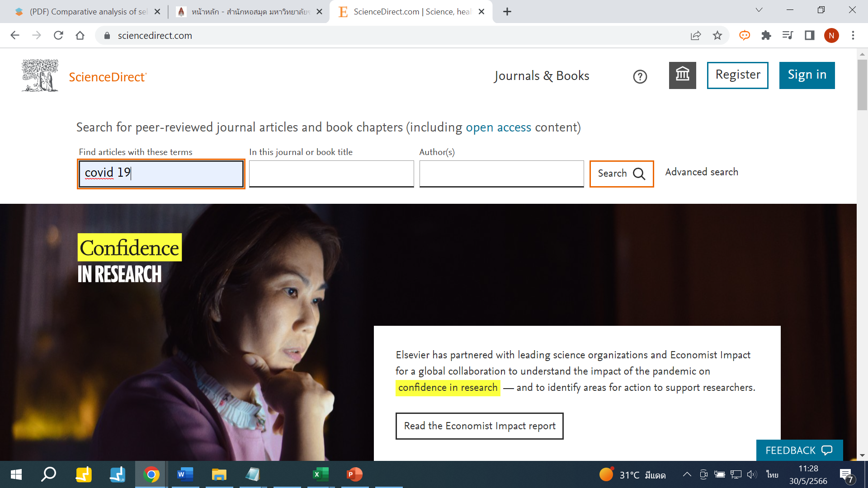Click the volume speaker tray icon
The width and height of the screenshot is (868, 488).
point(752,474)
